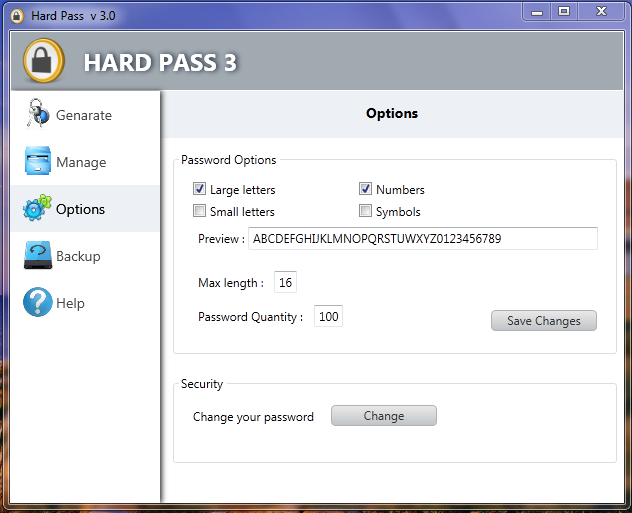Open the Genarate section label
The height and width of the screenshot is (513, 632).
(x=84, y=115)
